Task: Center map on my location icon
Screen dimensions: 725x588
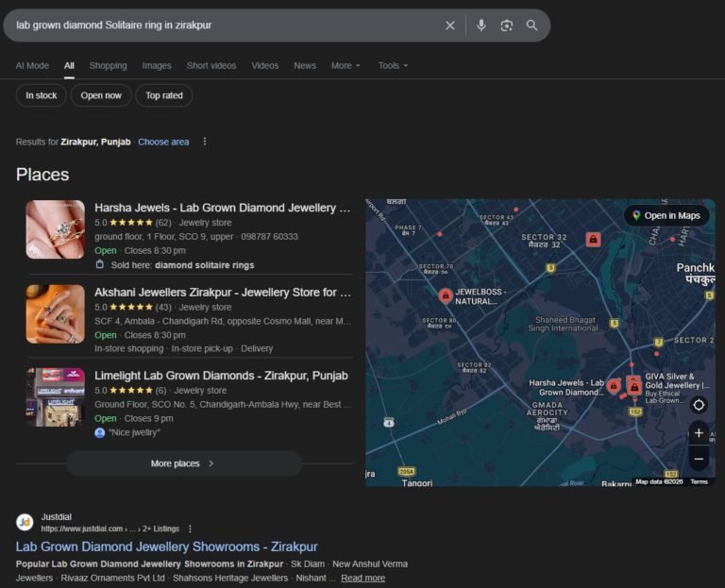Action: click(x=699, y=405)
